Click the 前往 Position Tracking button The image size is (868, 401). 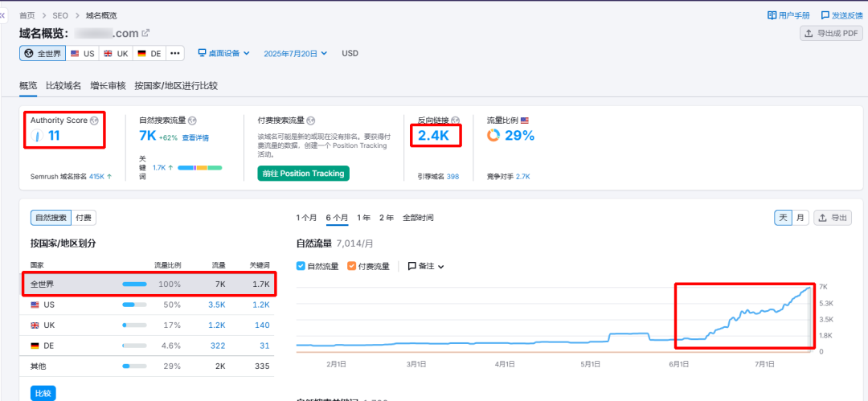[303, 174]
